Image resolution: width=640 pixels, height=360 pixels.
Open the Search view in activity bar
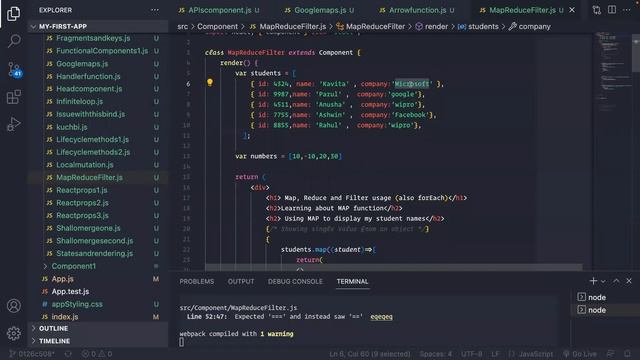point(14,41)
